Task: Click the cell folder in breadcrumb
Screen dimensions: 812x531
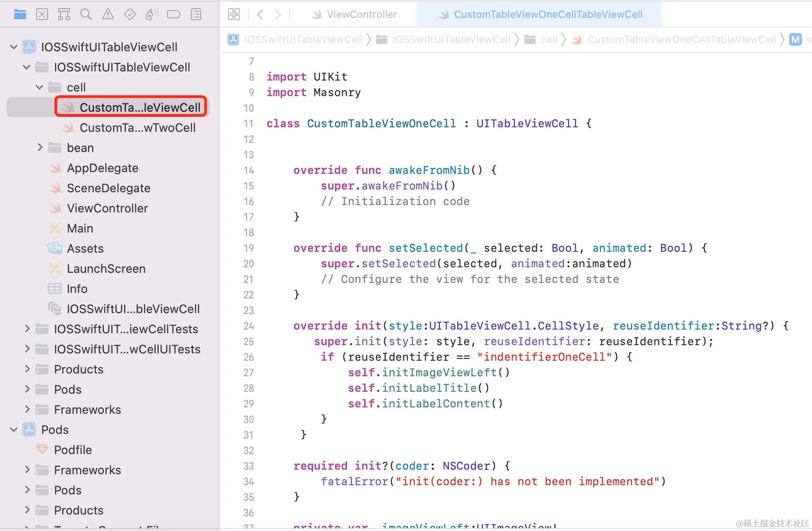Action: tap(549, 40)
